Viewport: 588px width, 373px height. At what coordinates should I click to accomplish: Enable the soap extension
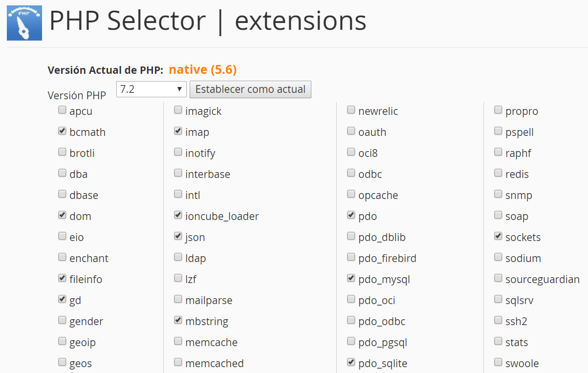[498, 215]
